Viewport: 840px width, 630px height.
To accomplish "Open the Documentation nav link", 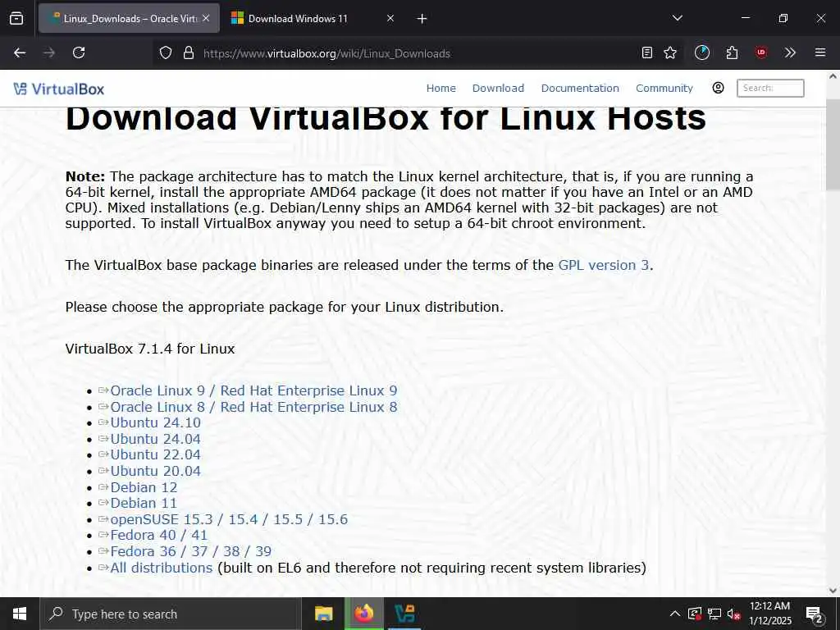I will (x=580, y=89).
